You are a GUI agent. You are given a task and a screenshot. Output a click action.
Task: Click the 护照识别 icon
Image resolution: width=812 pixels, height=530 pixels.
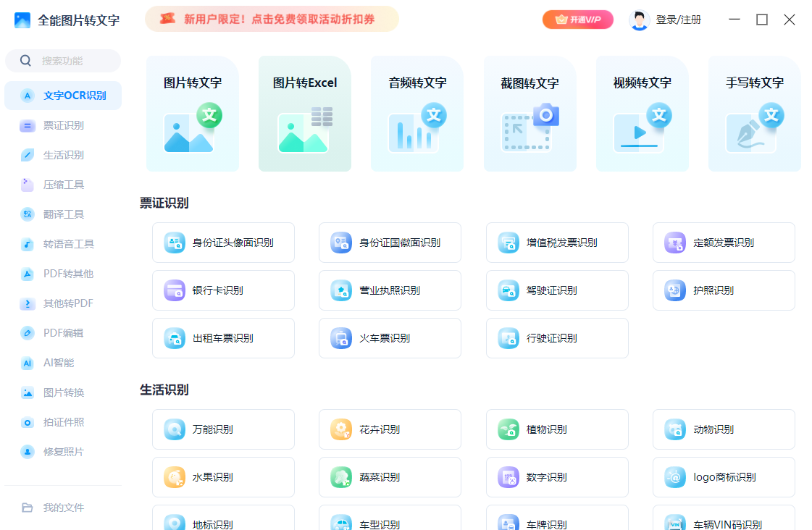coord(675,290)
